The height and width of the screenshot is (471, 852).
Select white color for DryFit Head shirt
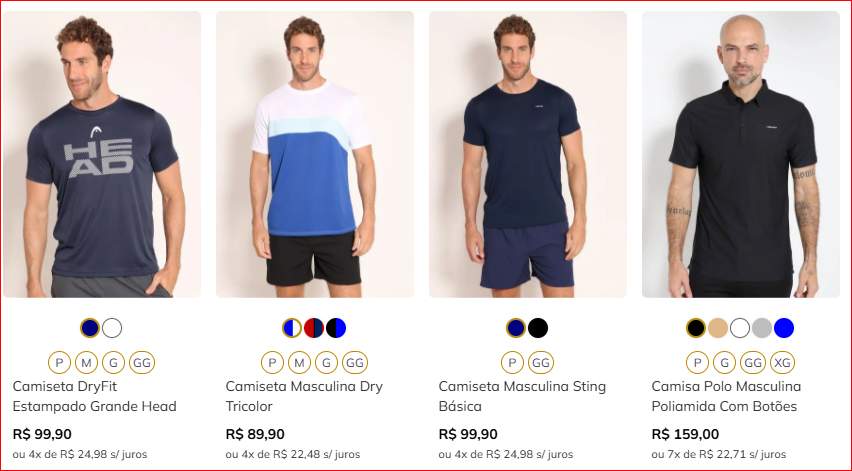(x=112, y=328)
